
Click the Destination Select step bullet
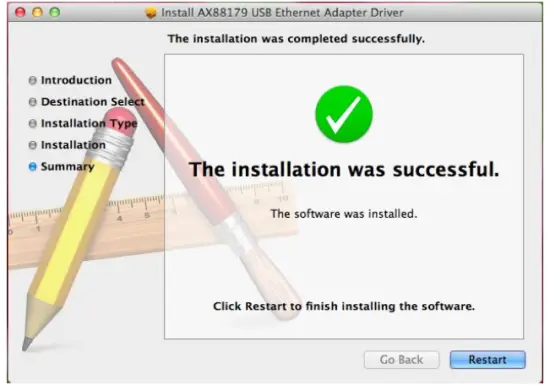pyautogui.click(x=32, y=102)
